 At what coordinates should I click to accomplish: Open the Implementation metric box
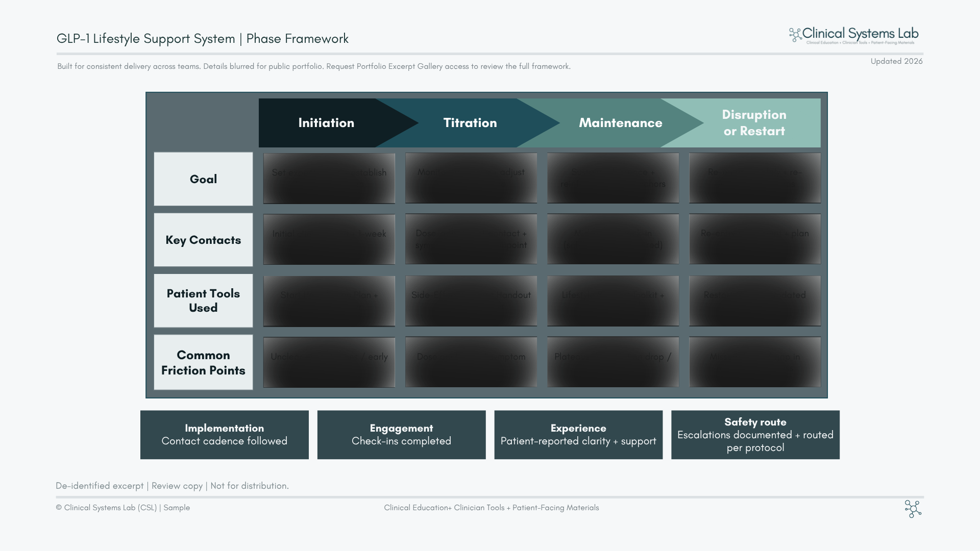point(225,435)
